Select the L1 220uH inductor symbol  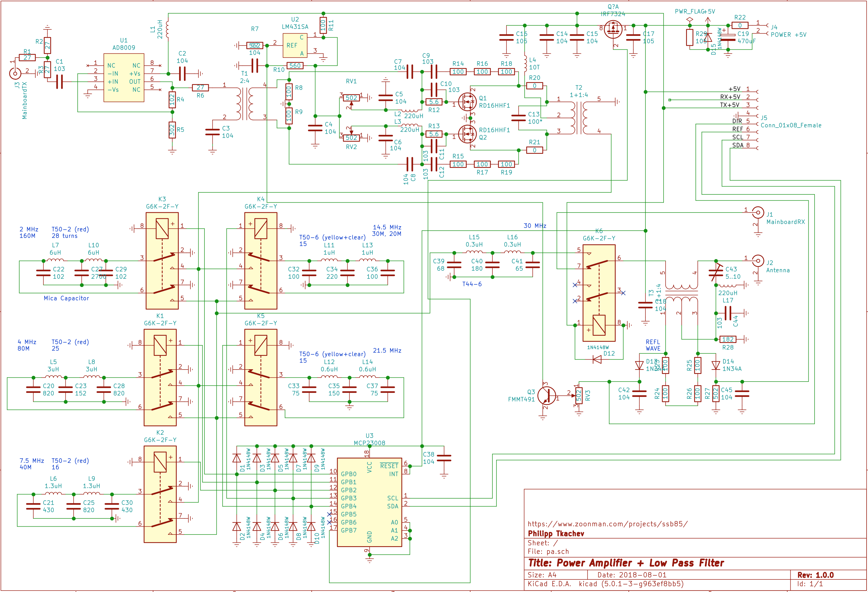(168, 29)
